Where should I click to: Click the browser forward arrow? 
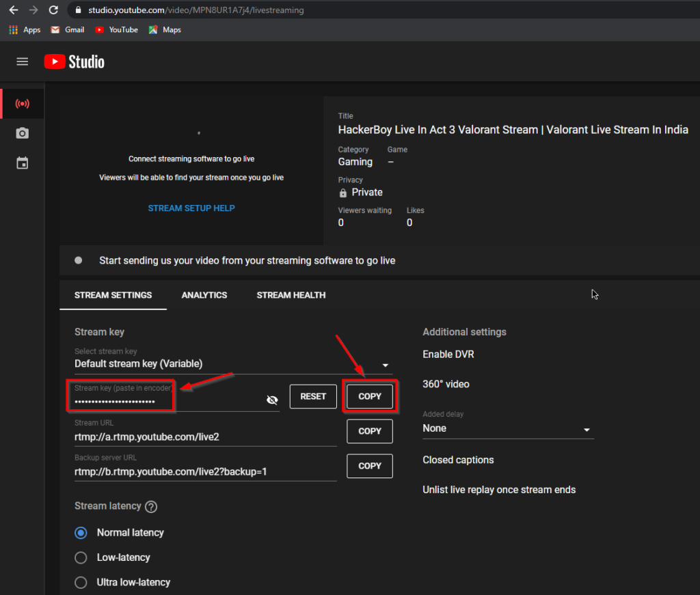[33, 10]
